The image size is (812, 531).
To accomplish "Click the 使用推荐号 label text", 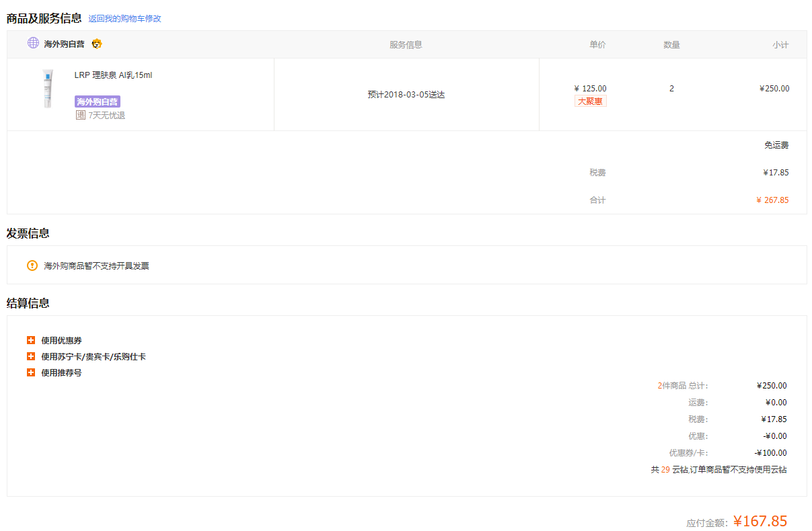I will click(61, 373).
